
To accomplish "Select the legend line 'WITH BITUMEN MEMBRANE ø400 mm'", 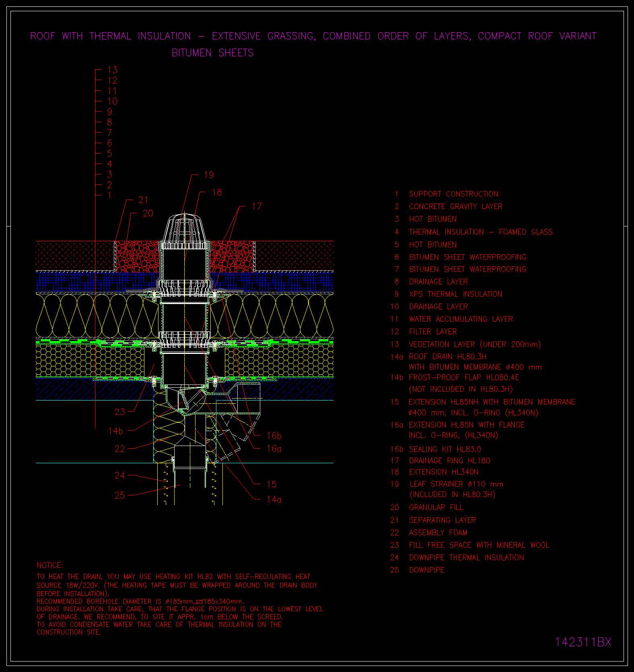I will click(475, 367).
